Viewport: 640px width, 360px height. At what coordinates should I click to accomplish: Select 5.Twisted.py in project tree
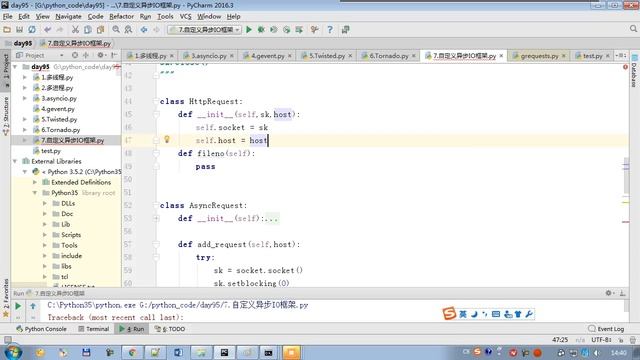click(x=59, y=119)
